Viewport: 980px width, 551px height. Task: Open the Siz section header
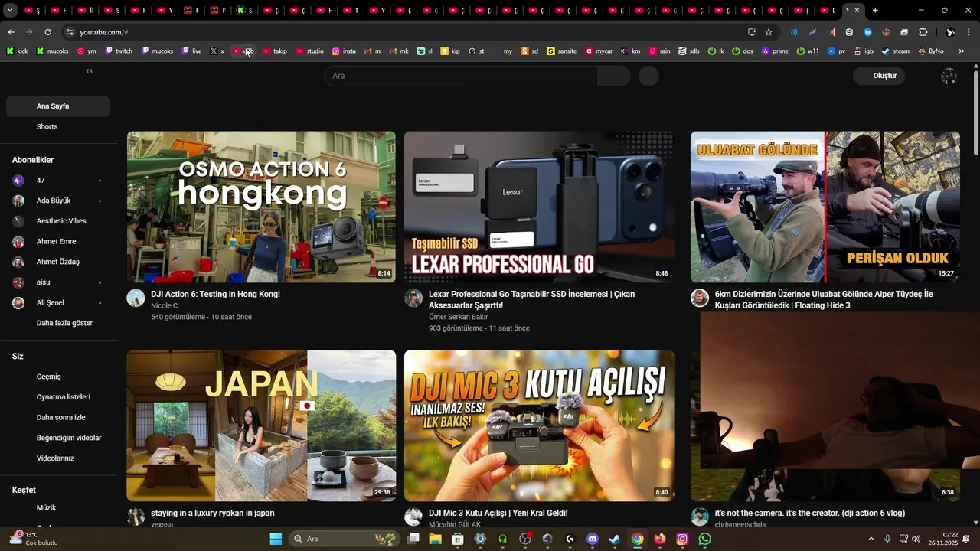pyautogui.click(x=18, y=357)
